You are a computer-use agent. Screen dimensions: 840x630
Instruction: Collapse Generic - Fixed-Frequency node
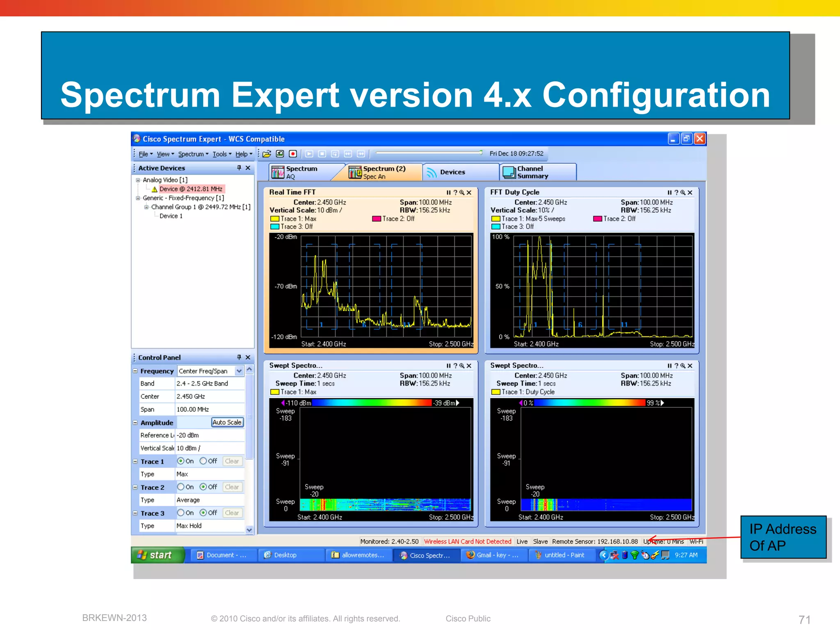pyautogui.click(x=138, y=198)
